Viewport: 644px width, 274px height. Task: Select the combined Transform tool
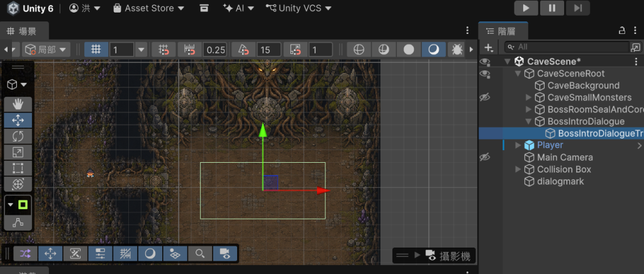pyautogui.click(x=18, y=184)
